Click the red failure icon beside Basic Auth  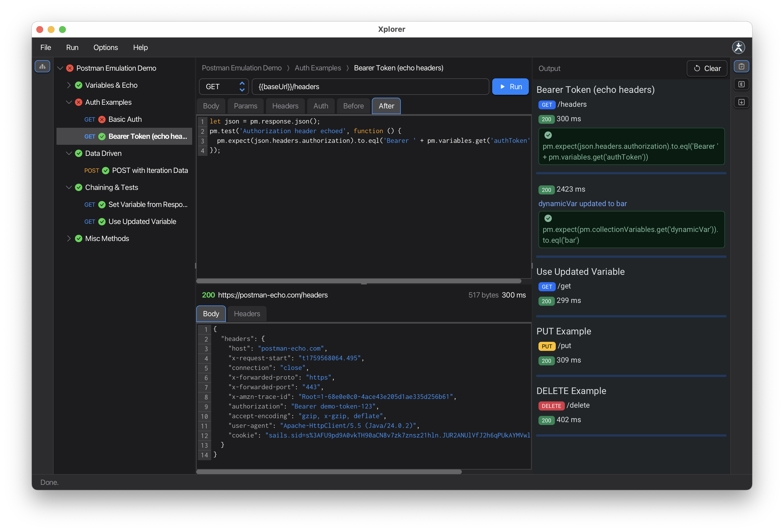[x=102, y=120]
